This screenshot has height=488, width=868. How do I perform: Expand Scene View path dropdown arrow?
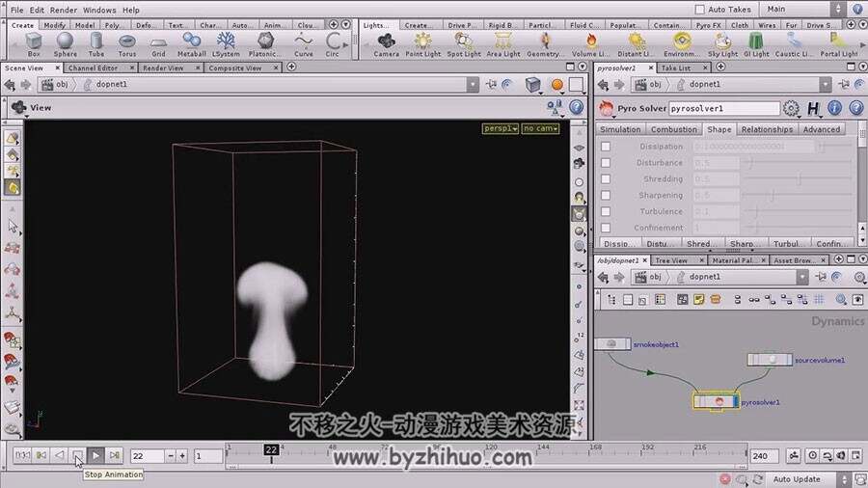[x=473, y=85]
